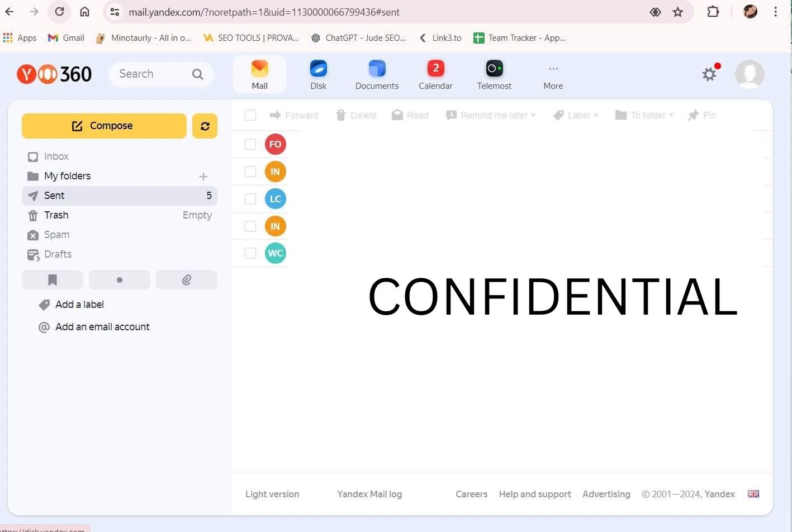Open To folder dropdown
The image size is (792, 532).
point(644,115)
